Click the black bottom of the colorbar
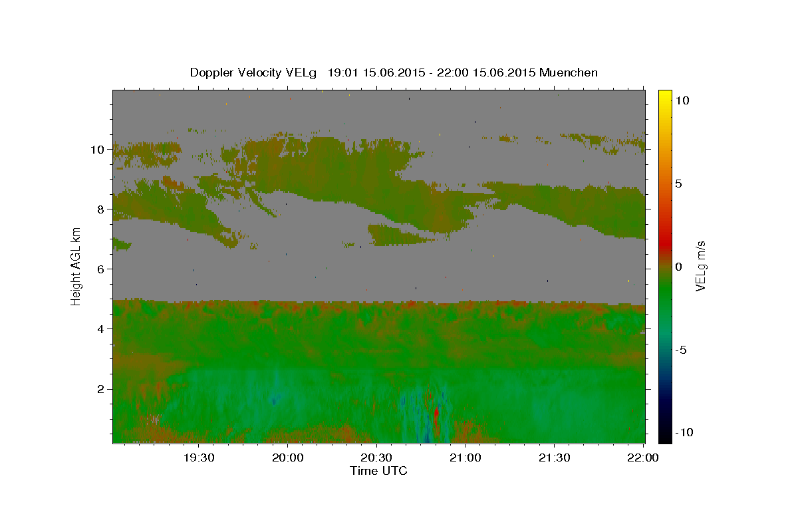The height and width of the screenshot is (532, 798). [665, 436]
